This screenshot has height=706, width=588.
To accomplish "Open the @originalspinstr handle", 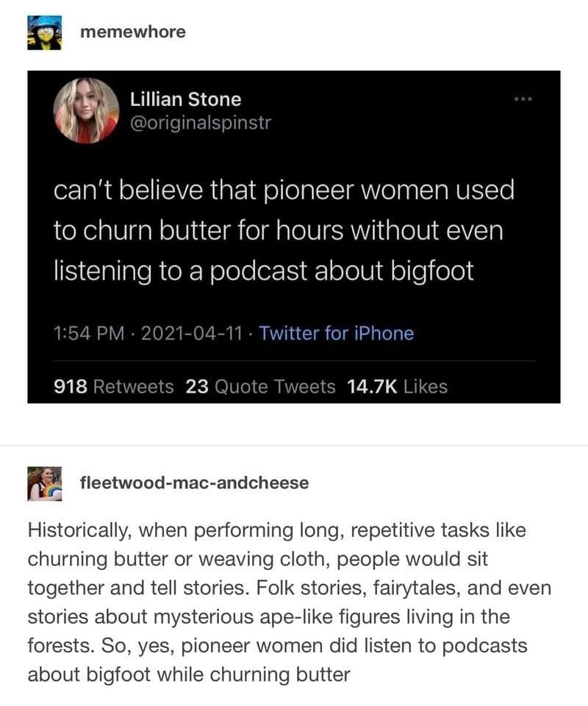I will point(200,121).
